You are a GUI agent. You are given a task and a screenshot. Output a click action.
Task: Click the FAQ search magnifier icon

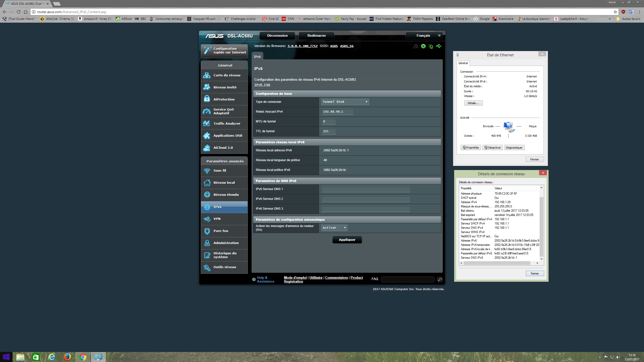[440, 279]
